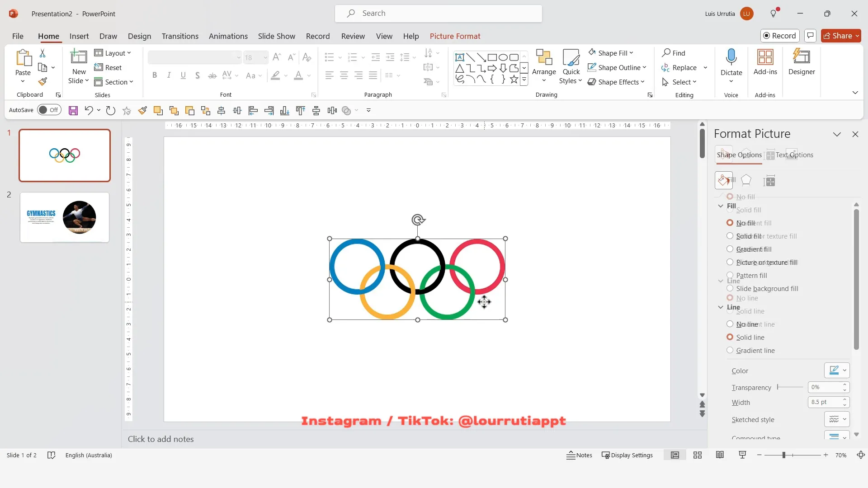This screenshot has height=488, width=868.
Task: Open Layout dropdown in Slides group
Action: coord(113,53)
